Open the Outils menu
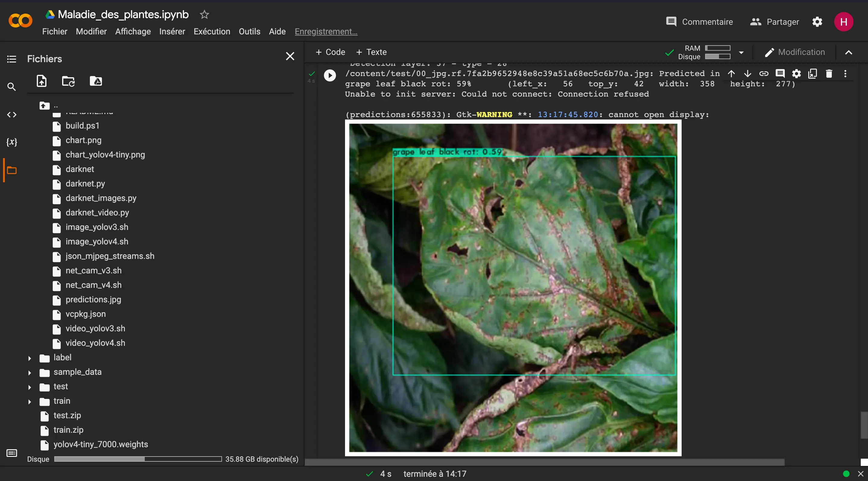 click(249, 31)
